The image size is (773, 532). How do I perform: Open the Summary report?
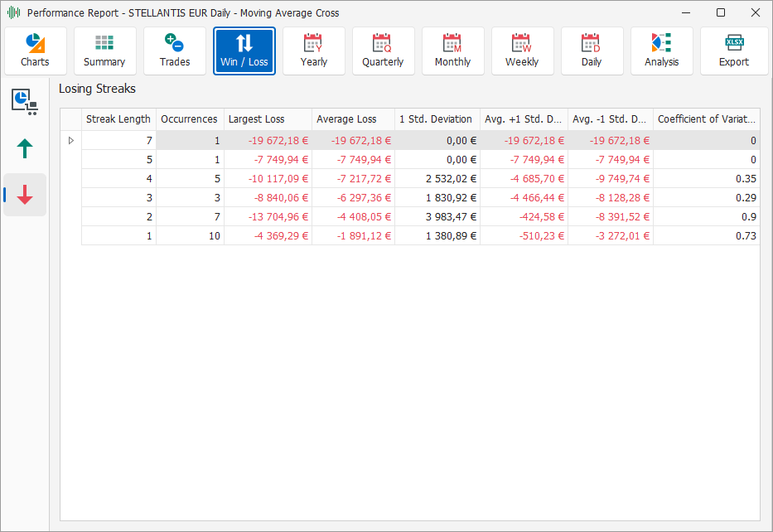pos(105,51)
